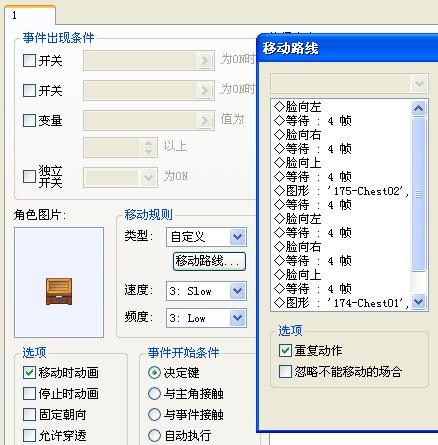Select the 等待 row directly above '174-Chest01'

click(x=341, y=289)
